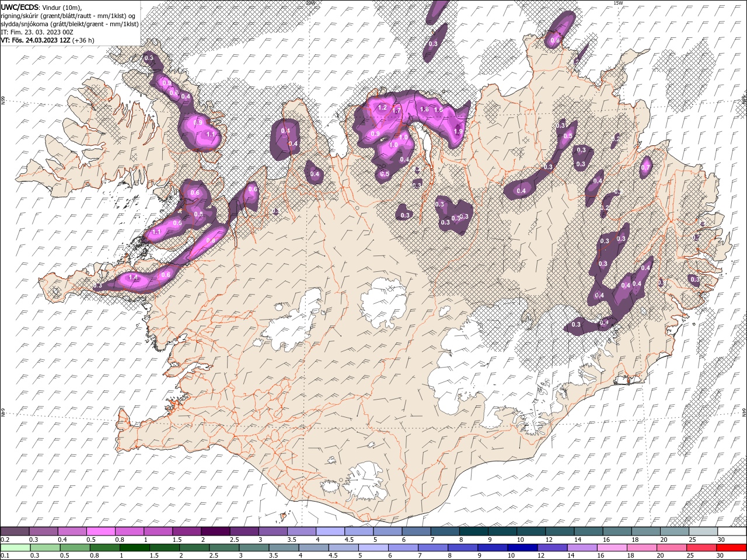This screenshot has width=747, height=560.
Task: Click the '0.2' label on snow scale
Action: [5, 540]
